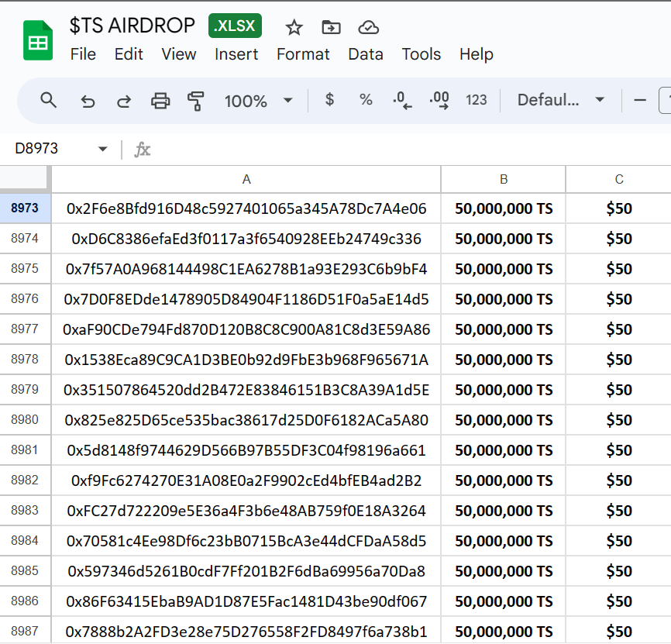Select cell with address 0x86F63415EbaB9AD1D87E5Fac1481D43be90df067
This screenshot has height=644, width=671.
(x=246, y=601)
